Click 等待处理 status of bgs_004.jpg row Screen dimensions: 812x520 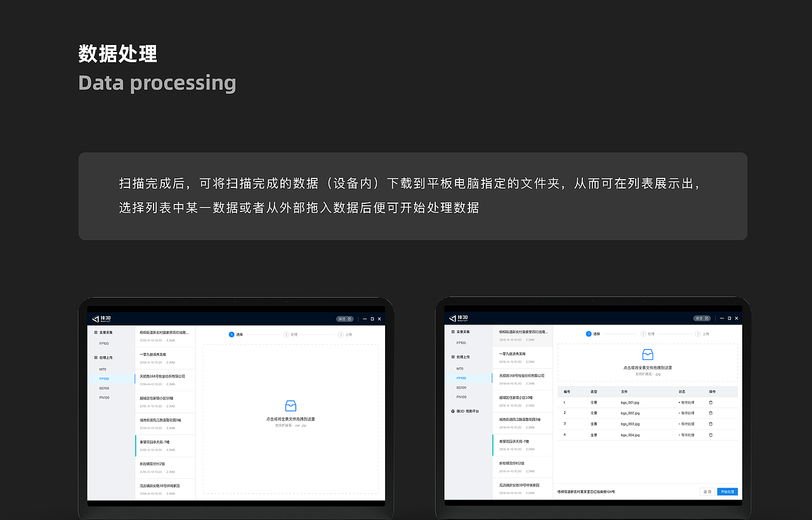(x=686, y=435)
